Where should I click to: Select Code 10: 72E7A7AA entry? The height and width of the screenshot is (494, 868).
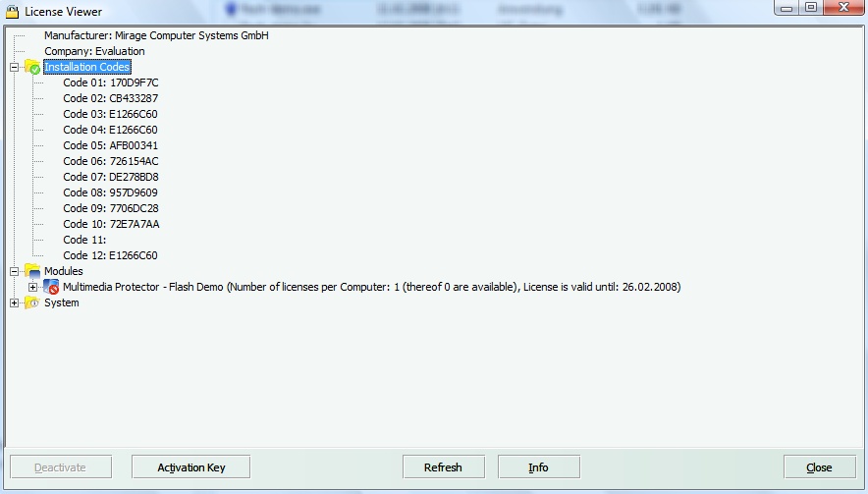[x=110, y=224]
